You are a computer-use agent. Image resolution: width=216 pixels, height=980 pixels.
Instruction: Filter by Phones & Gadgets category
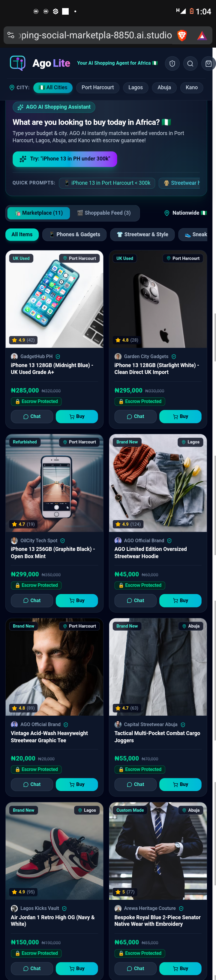[74, 235]
